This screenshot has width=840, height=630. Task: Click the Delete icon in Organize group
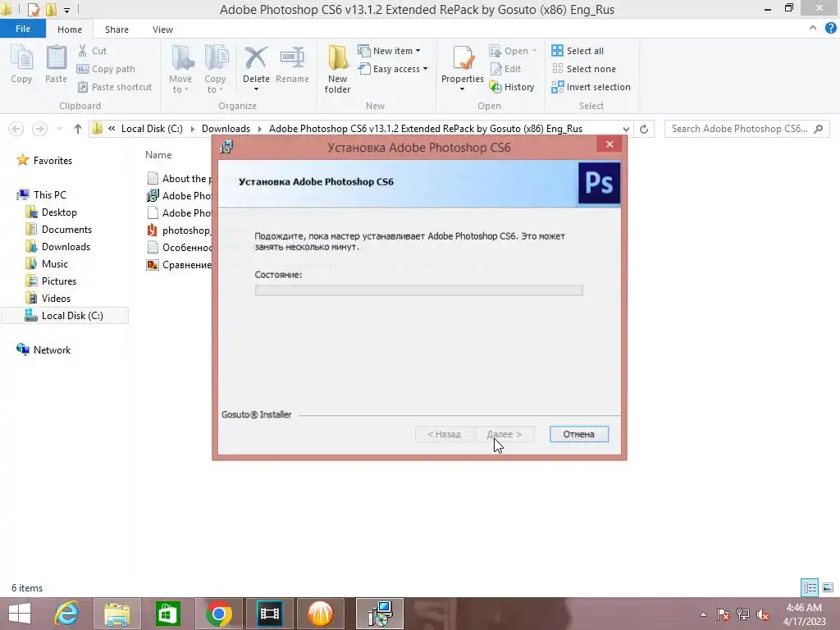[x=256, y=58]
